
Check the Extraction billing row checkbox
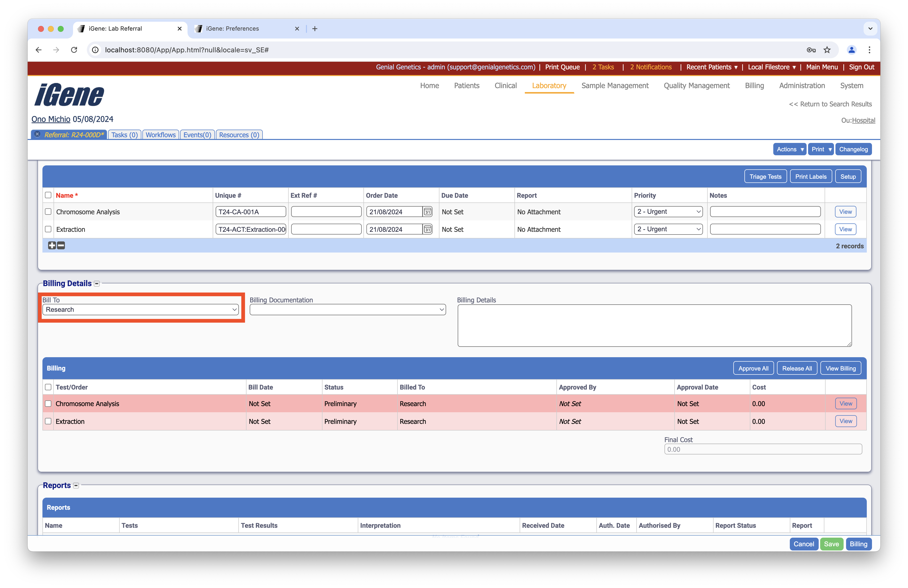48,421
